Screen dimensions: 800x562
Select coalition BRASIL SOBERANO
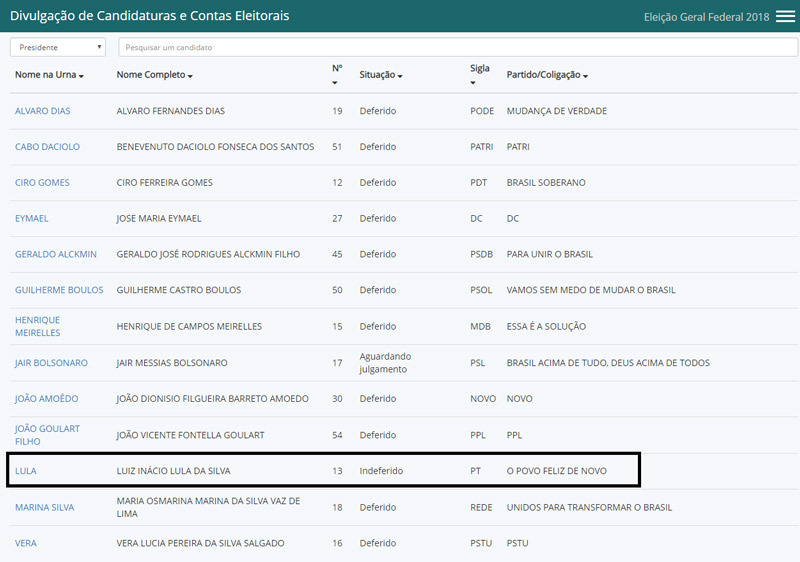pos(546,183)
